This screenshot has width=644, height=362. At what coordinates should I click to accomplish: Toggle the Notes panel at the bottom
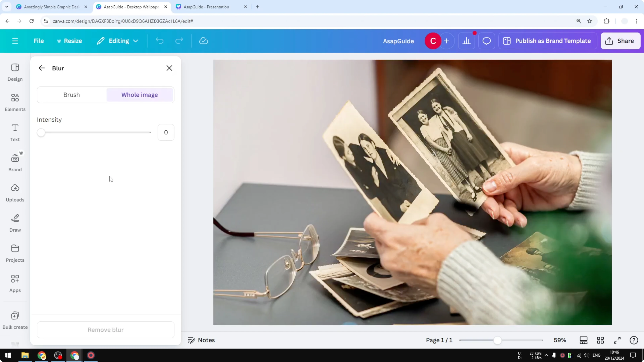pos(201,340)
